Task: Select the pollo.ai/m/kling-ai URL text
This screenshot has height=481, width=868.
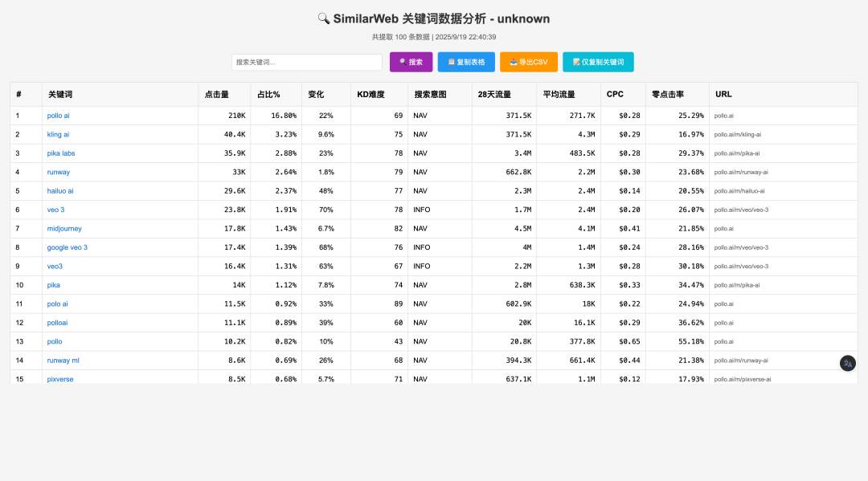Action: tap(737, 134)
